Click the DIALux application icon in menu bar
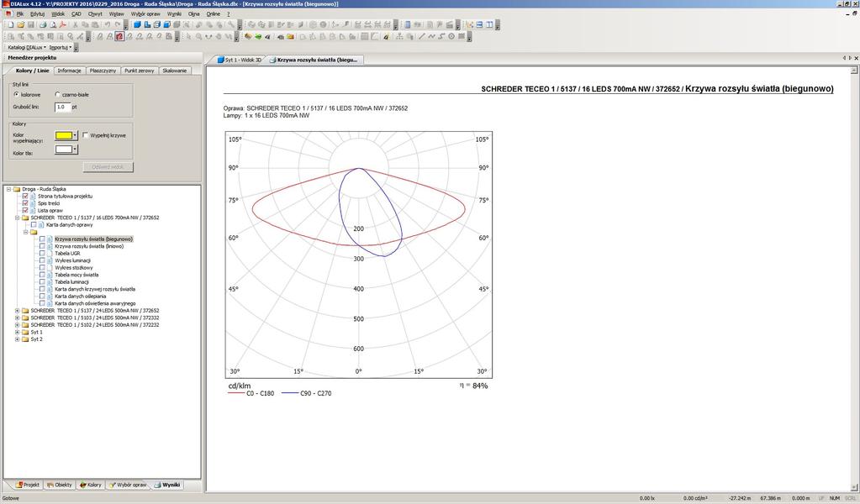Viewport: 860px width, 504px height. tap(8, 13)
